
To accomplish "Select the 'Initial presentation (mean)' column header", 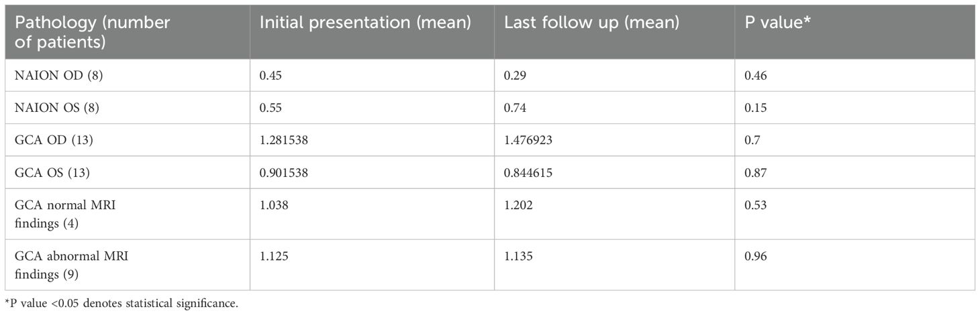I will 373,31.
